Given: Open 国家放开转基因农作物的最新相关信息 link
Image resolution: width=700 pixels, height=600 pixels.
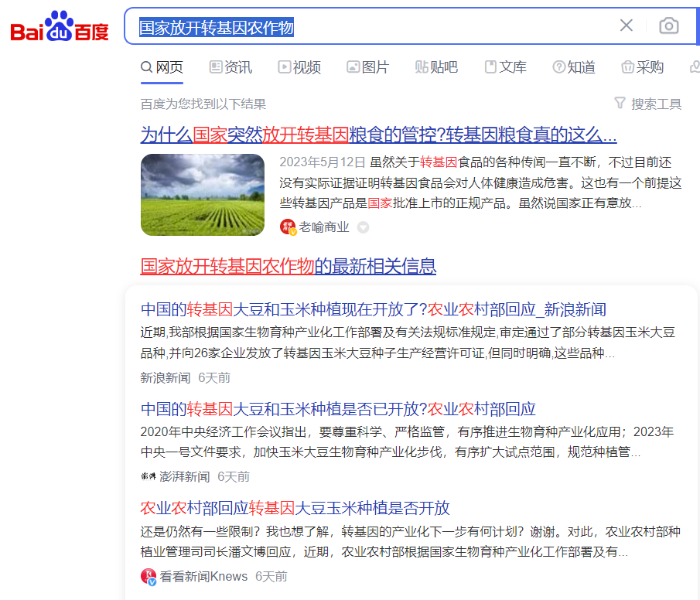Looking at the screenshot, I should pyautogui.click(x=289, y=266).
